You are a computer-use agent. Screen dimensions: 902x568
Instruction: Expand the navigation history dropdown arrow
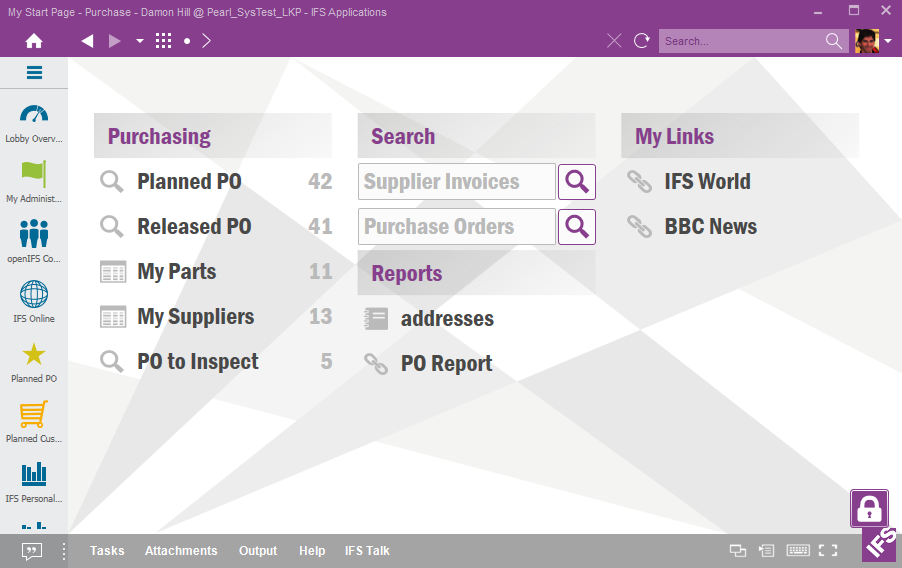coord(140,41)
